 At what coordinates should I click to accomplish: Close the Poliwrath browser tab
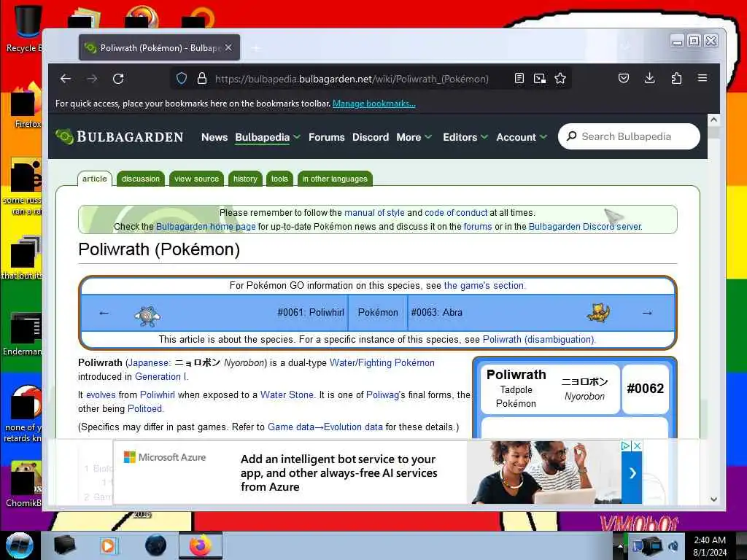point(228,47)
